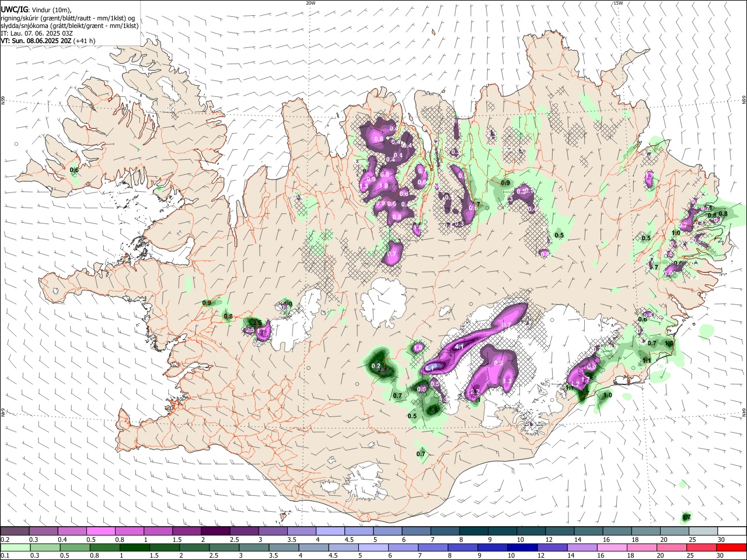Image resolution: width=747 pixels, height=560 pixels.
Task: Select the lilac swatch labeled 14 on bottom scale
Action: 582,547
